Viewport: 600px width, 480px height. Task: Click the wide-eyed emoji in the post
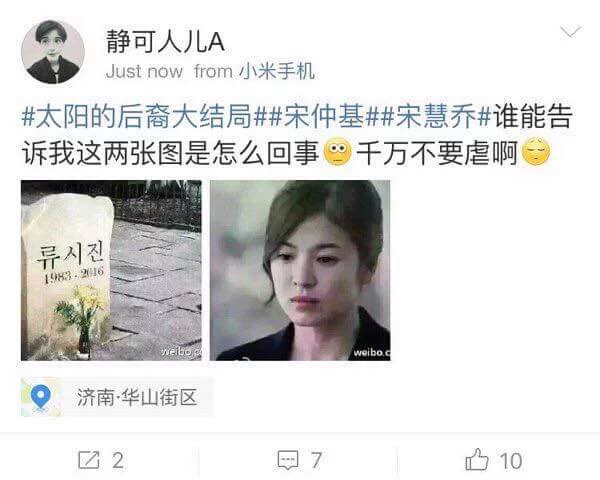(338, 152)
